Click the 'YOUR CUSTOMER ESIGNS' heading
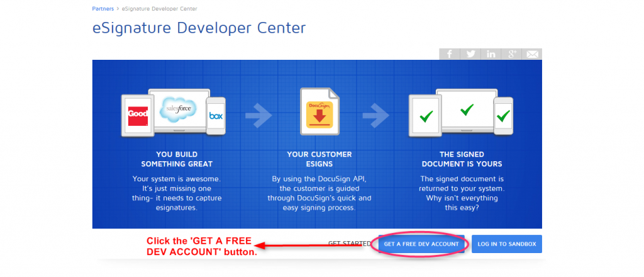This screenshot has width=644, height=277. (x=319, y=159)
